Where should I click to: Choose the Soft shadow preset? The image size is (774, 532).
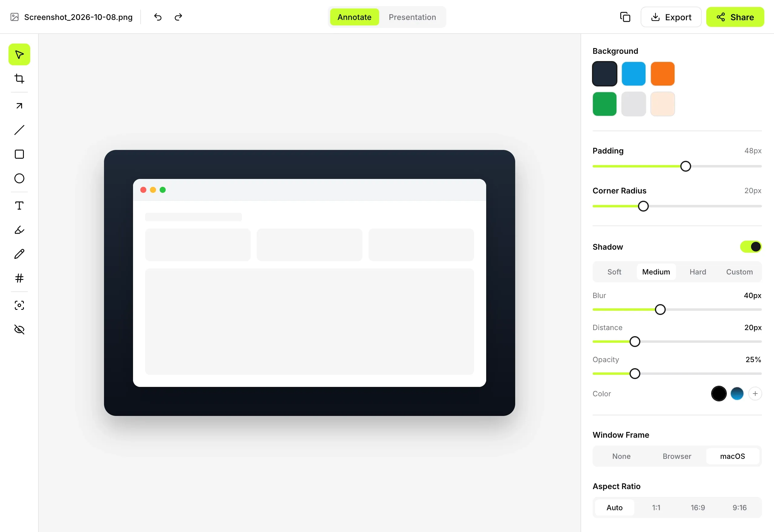614,272
